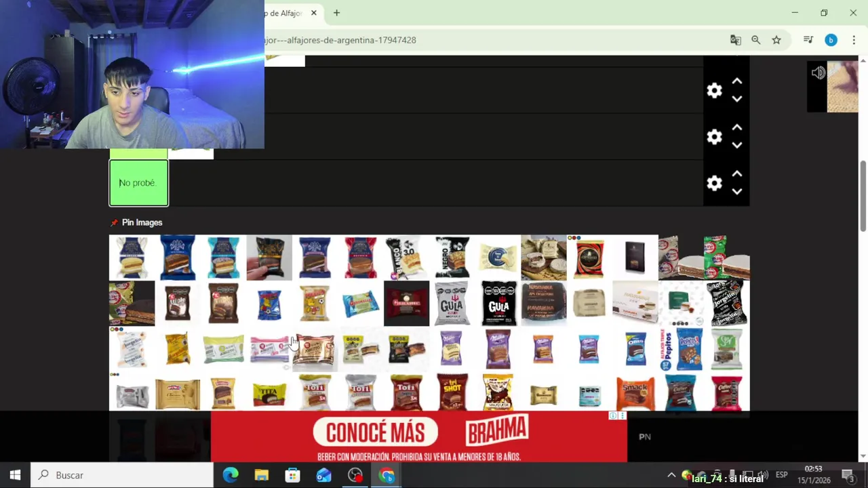This screenshot has height=488, width=868.
Task: Pick the black GULA alfajor image
Action: pos(498,304)
